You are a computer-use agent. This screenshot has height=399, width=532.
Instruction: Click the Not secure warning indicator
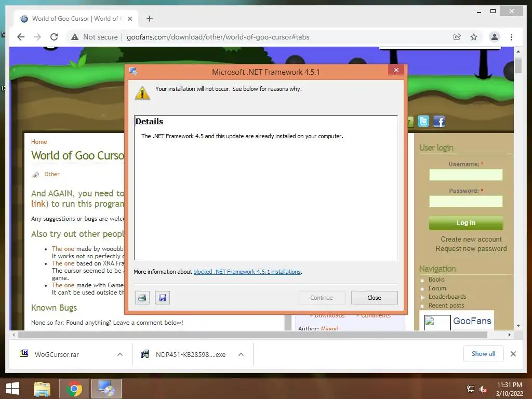95,37
